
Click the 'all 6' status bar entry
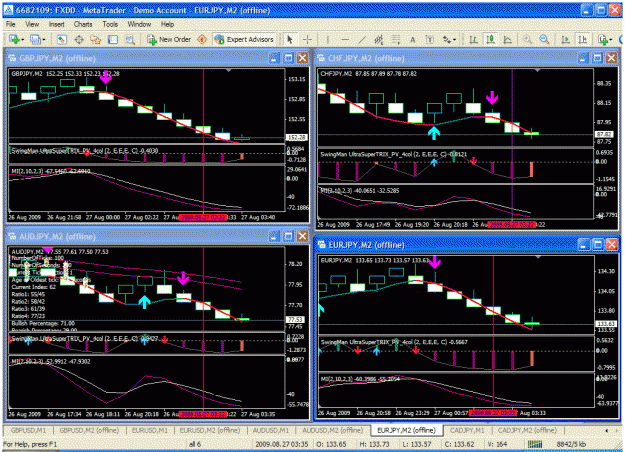[x=195, y=444]
